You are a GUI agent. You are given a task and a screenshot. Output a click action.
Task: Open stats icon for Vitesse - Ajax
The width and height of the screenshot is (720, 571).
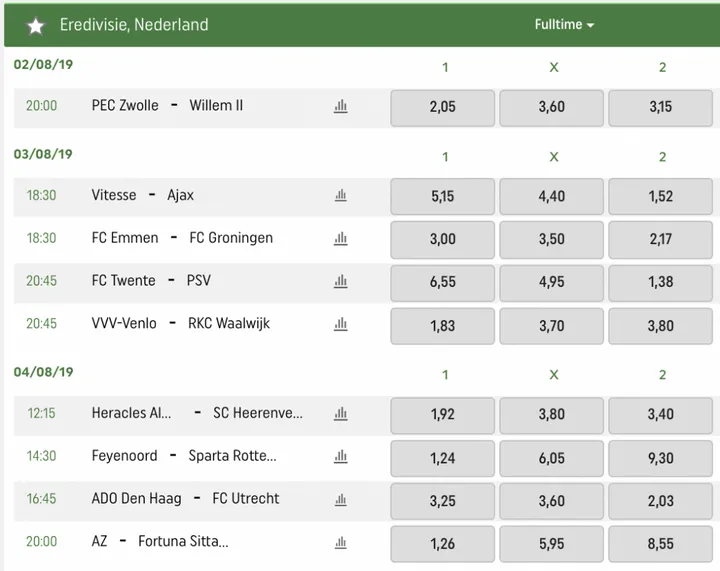(x=341, y=196)
